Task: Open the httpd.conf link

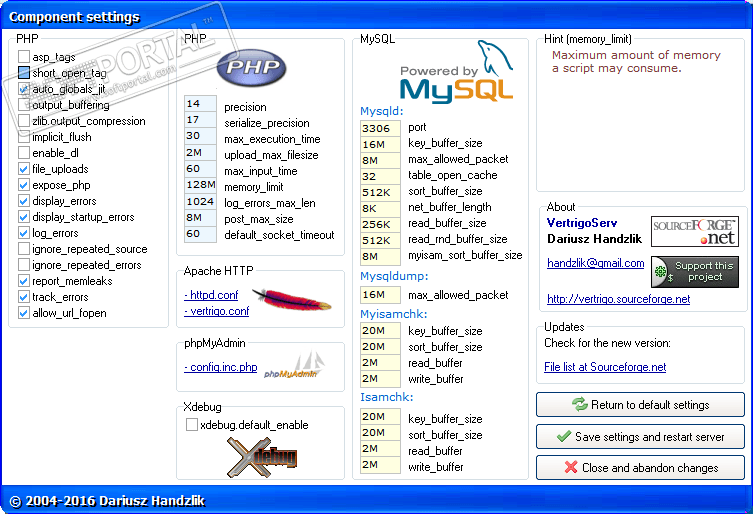Action: click(211, 295)
